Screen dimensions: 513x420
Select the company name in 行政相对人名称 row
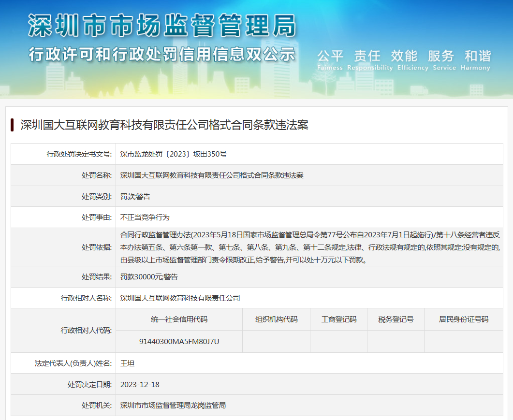coord(180,298)
